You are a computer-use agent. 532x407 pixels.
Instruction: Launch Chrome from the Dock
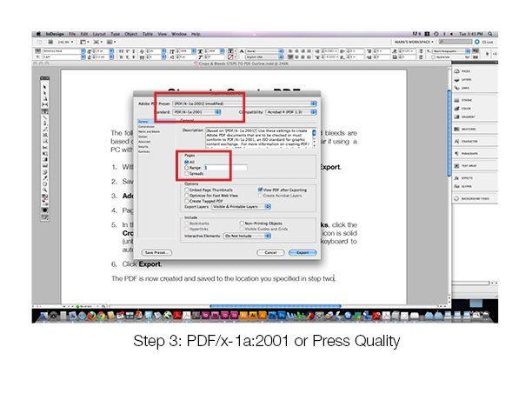click(101, 316)
